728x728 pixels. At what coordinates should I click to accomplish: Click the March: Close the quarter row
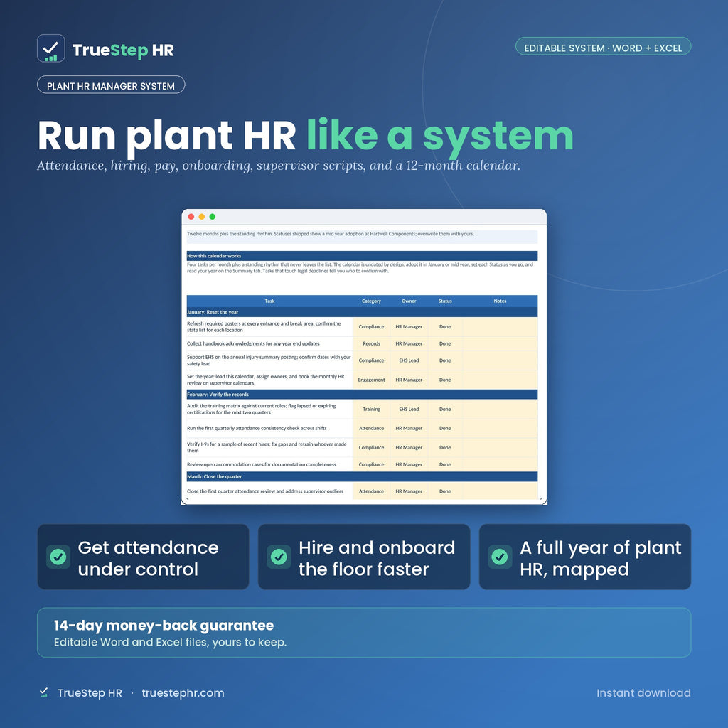pyautogui.click(x=362, y=476)
